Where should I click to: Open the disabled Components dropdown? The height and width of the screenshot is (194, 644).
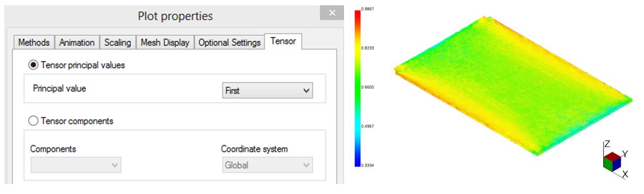[76, 165]
